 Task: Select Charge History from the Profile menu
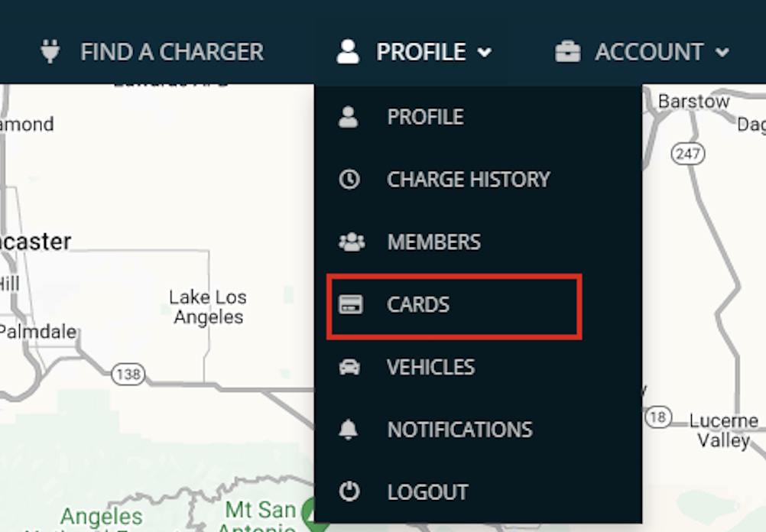[468, 180]
